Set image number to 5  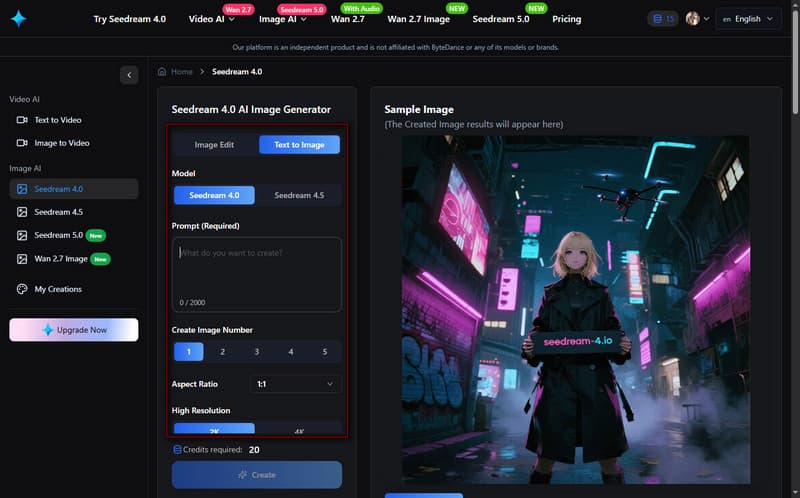[x=324, y=352]
